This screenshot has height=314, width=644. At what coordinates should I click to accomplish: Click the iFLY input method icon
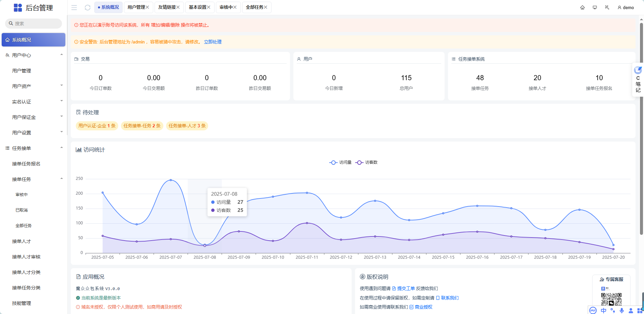(593, 310)
